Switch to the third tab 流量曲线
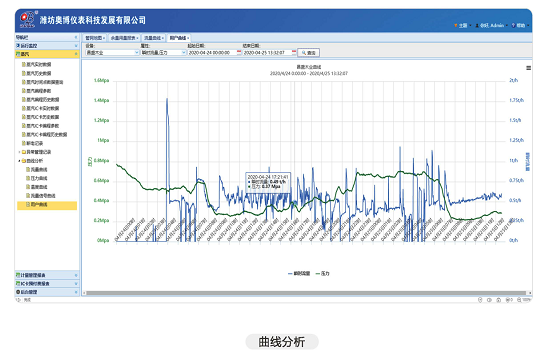This screenshot has height=362, width=545. pos(154,38)
